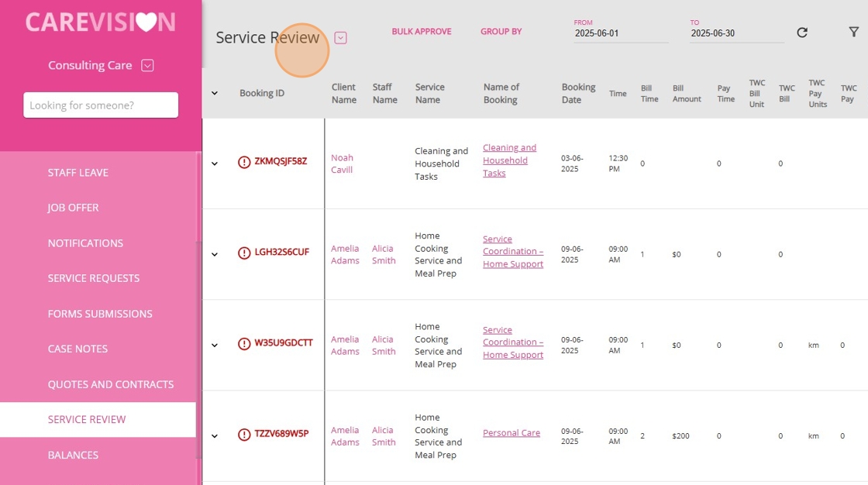Viewport: 868px width, 485px height.
Task: Click warning icon for booking W35U9GDCTT
Action: coord(244,344)
